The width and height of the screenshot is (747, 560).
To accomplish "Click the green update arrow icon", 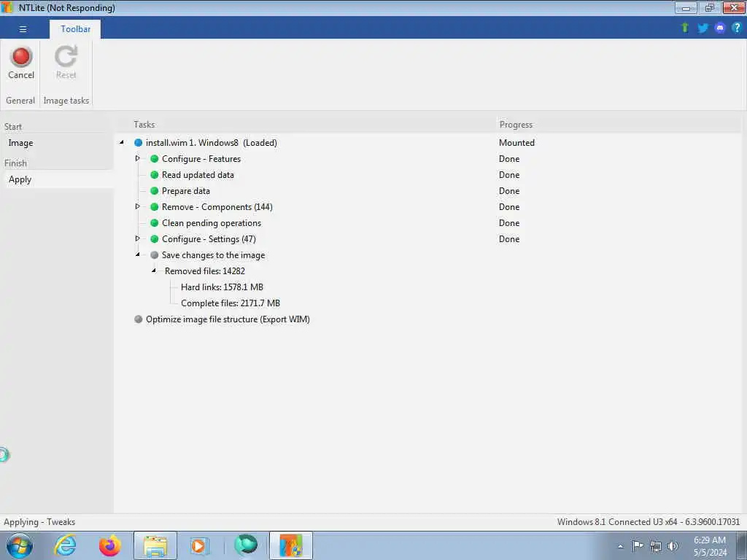I will 685,28.
